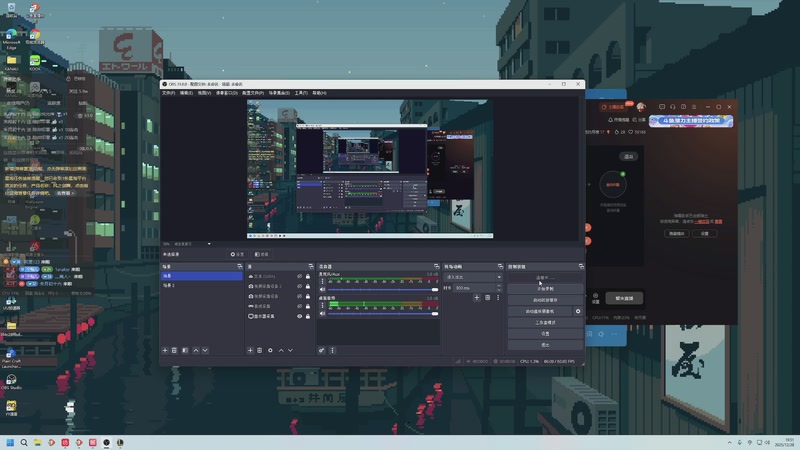Image resolution: width=800 pixels, height=450 pixels.
Task: Open virtual camera settings gear icon
Action: tap(578, 311)
